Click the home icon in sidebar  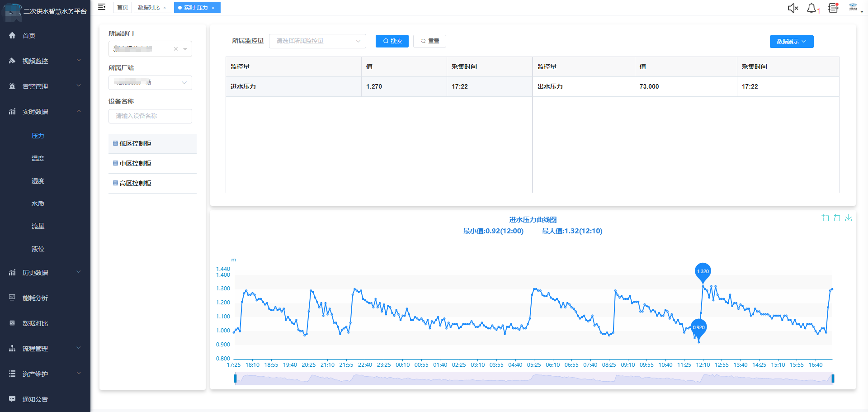[12, 35]
